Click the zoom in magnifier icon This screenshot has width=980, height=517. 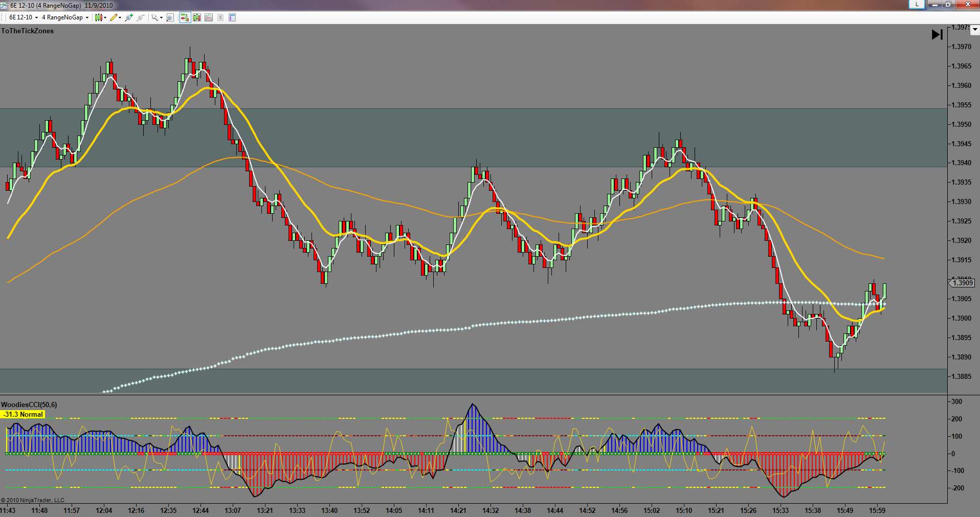(128, 17)
